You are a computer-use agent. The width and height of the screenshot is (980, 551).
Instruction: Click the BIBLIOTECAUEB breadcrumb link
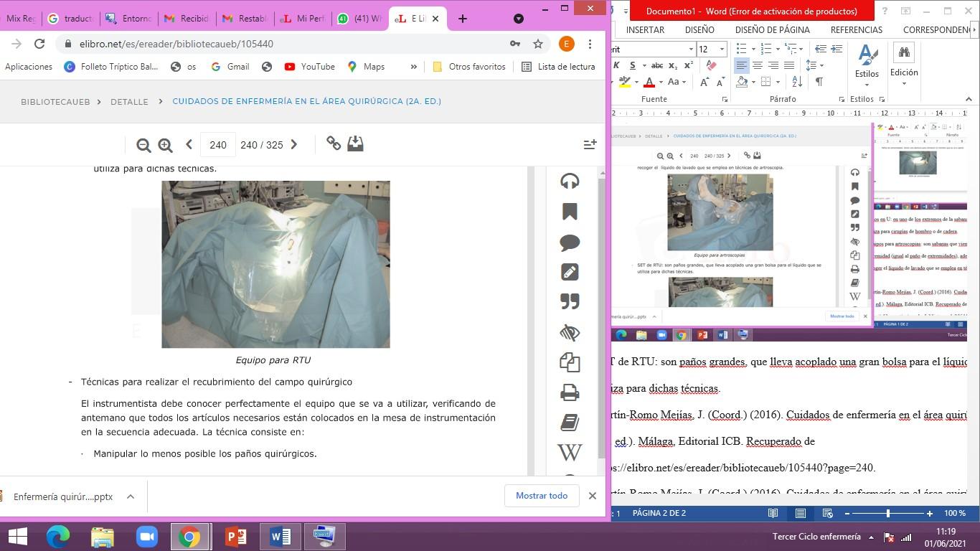point(55,102)
